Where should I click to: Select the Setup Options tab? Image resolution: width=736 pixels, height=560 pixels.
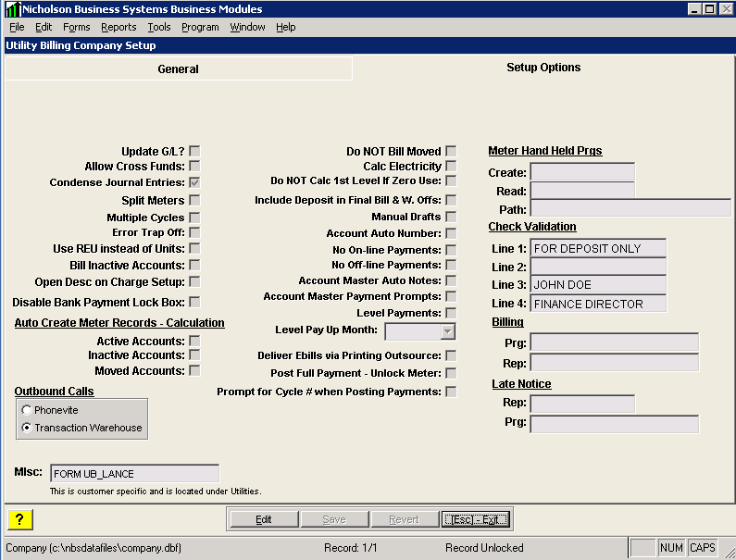(x=543, y=68)
